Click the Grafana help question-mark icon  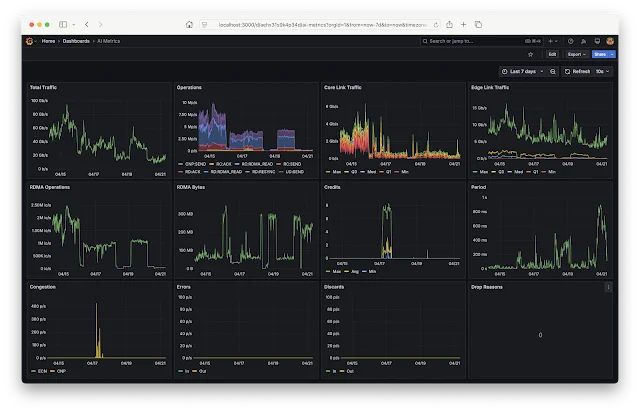pos(571,41)
